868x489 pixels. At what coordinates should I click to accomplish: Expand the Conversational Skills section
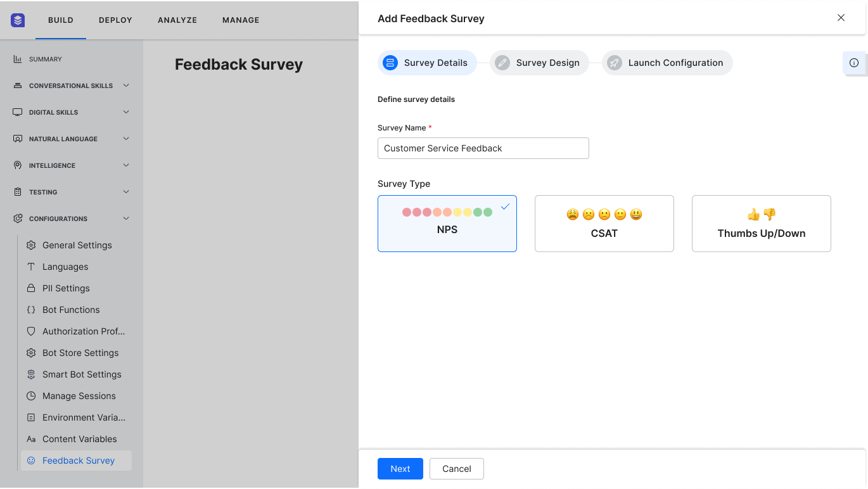click(x=126, y=86)
